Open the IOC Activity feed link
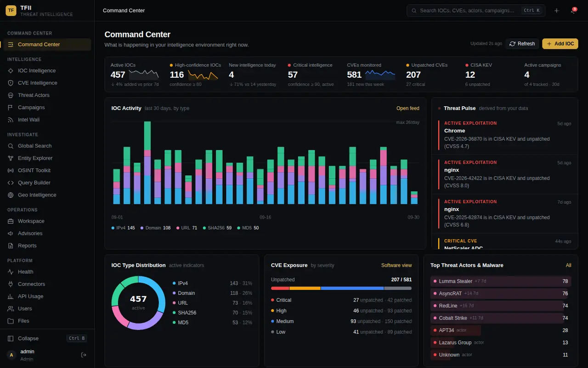The width and height of the screenshot is (588, 368). click(408, 109)
